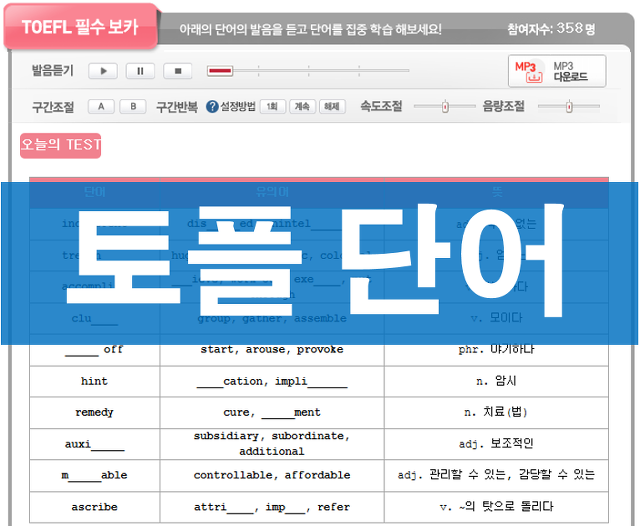Click synonyms 'subsidiary, subordinate, additional'

coord(272,444)
